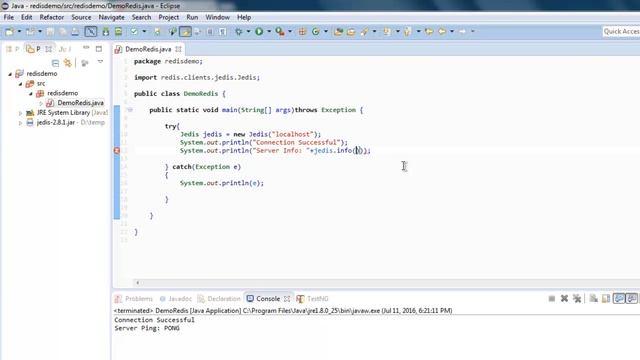
Task: Click the New Java Class green C icon
Action: point(316,31)
